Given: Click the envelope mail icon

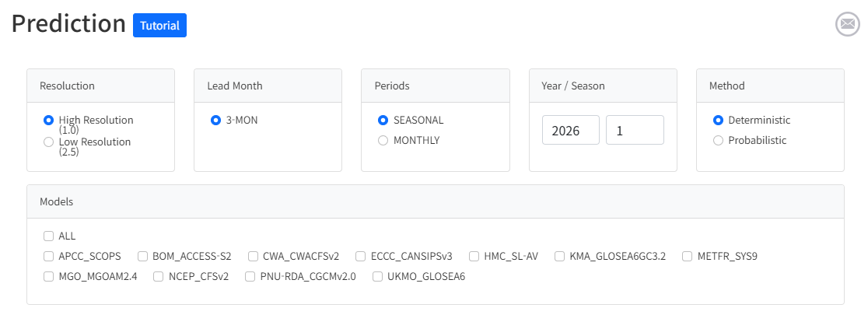Looking at the screenshot, I should pos(847,24).
